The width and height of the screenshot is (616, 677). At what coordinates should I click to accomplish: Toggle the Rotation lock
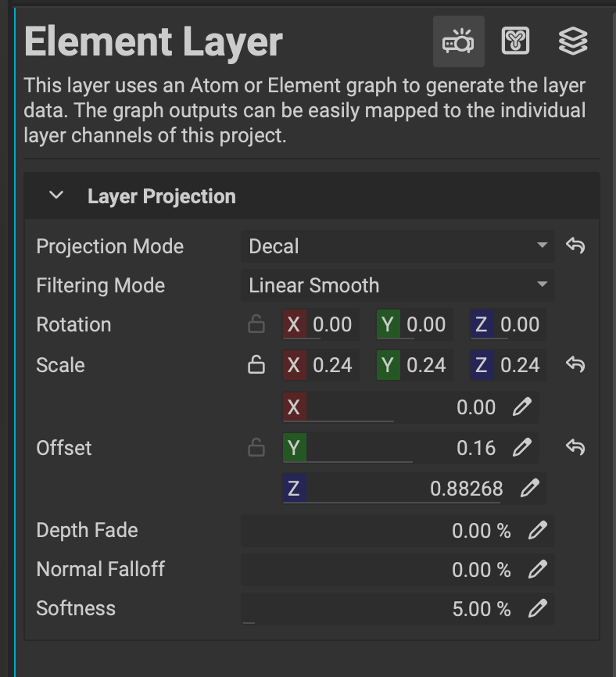click(x=256, y=325)
